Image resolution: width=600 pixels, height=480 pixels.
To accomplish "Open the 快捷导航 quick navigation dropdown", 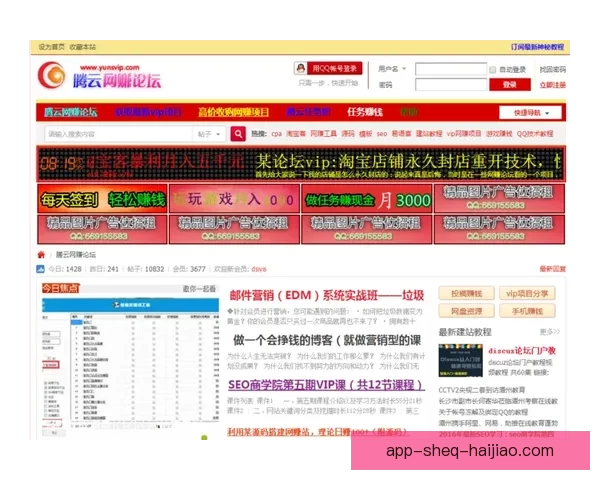I will 530,113.
